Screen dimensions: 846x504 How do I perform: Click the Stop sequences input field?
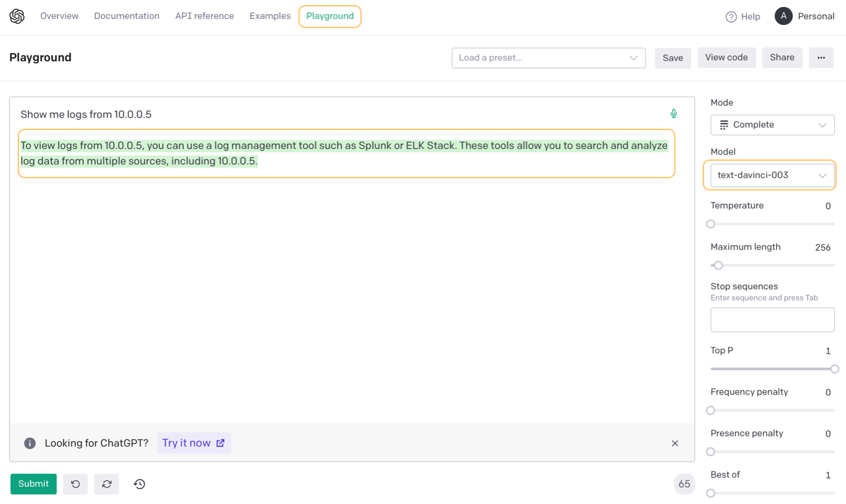[x=772, y=319]
